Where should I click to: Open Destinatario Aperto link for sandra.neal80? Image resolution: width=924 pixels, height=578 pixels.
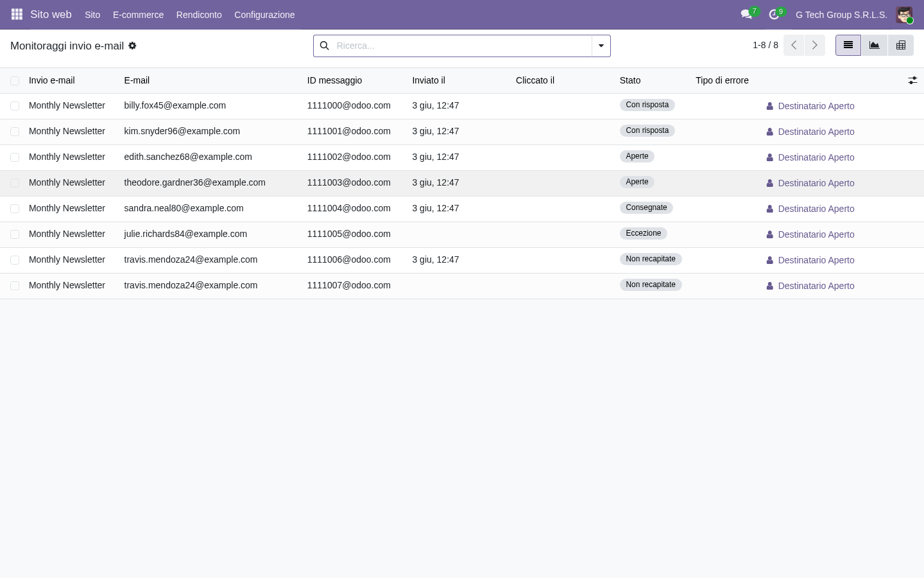click(x=816, y=209)
